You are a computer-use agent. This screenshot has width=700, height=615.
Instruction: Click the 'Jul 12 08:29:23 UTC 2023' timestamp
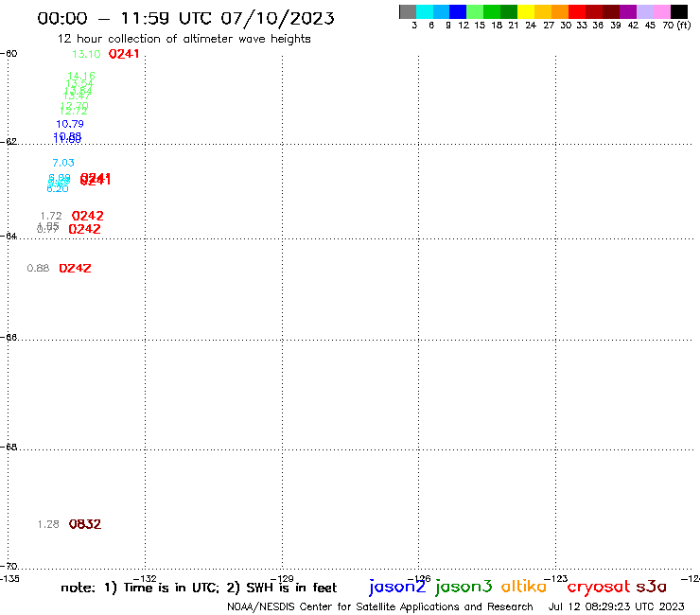tap(616, 607)
